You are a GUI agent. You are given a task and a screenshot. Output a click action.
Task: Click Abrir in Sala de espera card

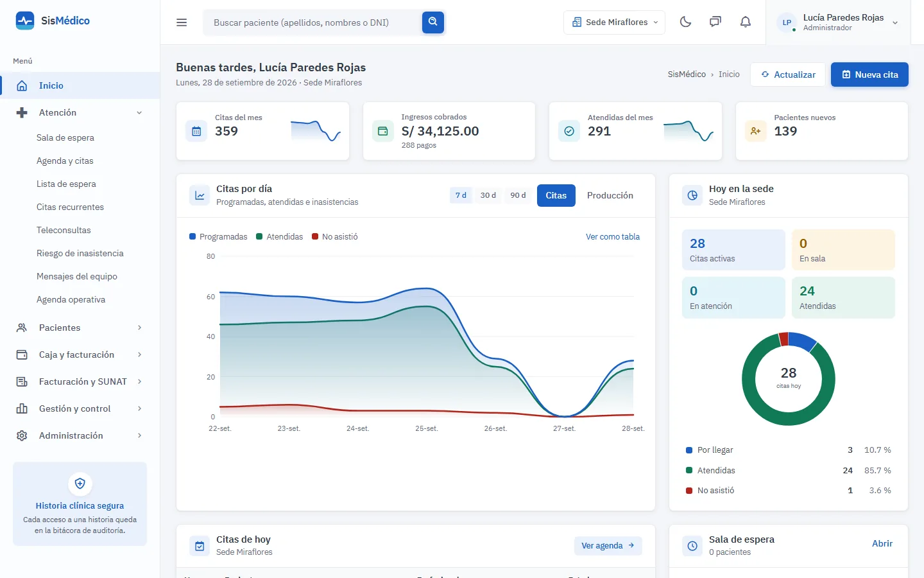882,543
